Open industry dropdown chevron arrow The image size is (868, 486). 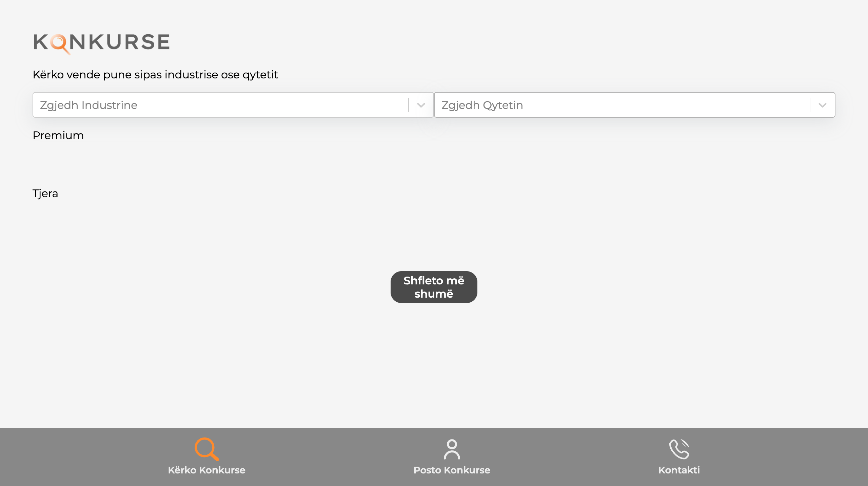(421, 105)
